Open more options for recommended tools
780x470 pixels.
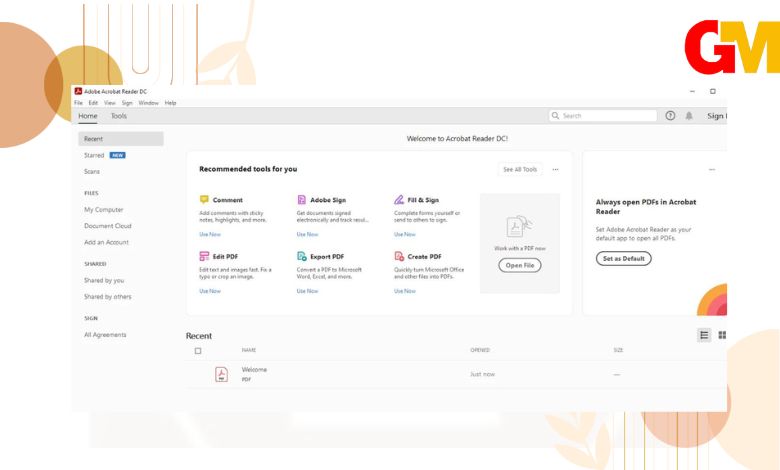click(555, 170)
